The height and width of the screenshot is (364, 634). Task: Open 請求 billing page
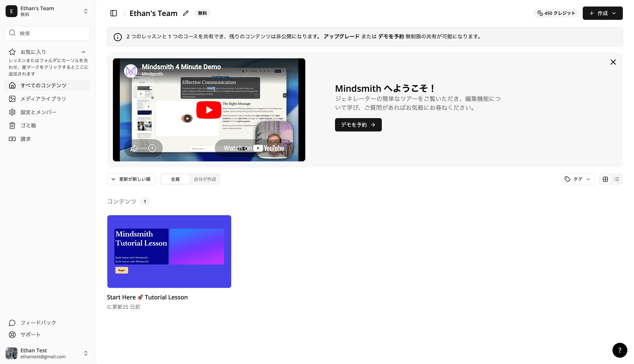pos(47,139)
